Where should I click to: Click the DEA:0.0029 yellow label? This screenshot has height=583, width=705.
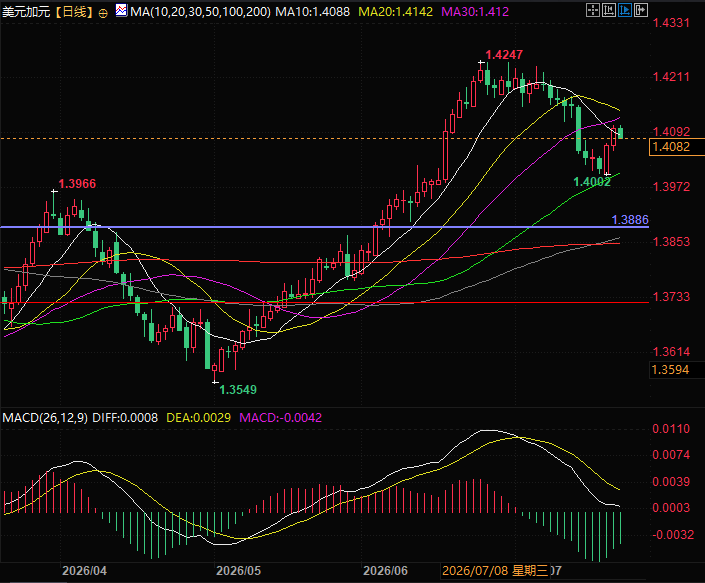198,418
